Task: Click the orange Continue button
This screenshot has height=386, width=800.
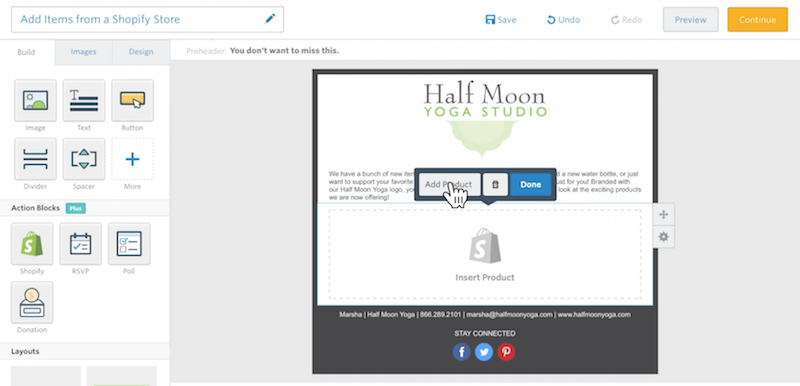Action: click(x=757, y=19)
